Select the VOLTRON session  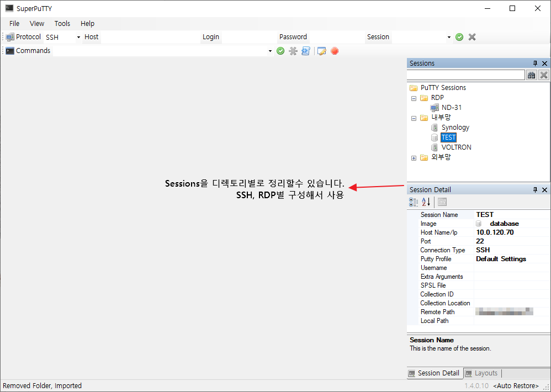pyautogui.click(x=456, y=147)
